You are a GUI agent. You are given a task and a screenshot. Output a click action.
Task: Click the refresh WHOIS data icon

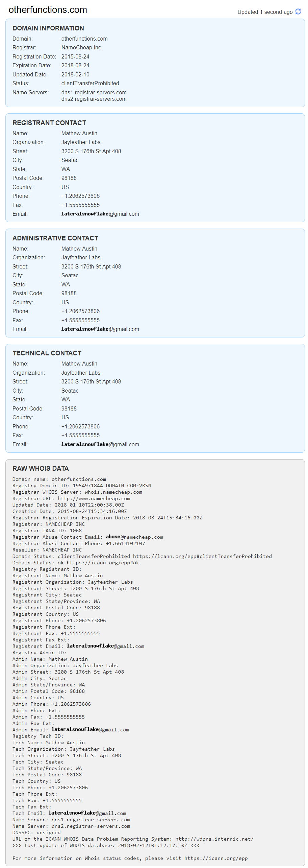[x=298, y=11]
